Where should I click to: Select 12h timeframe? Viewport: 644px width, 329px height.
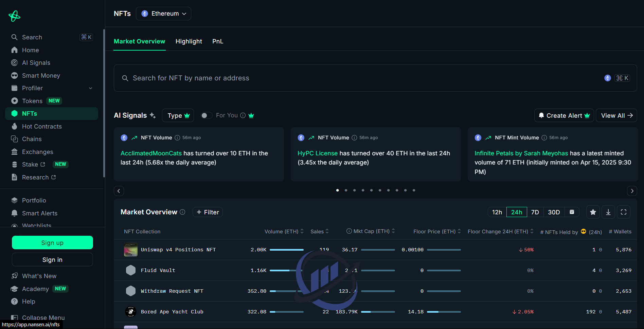pyautogui.click(x=497, y=212)
